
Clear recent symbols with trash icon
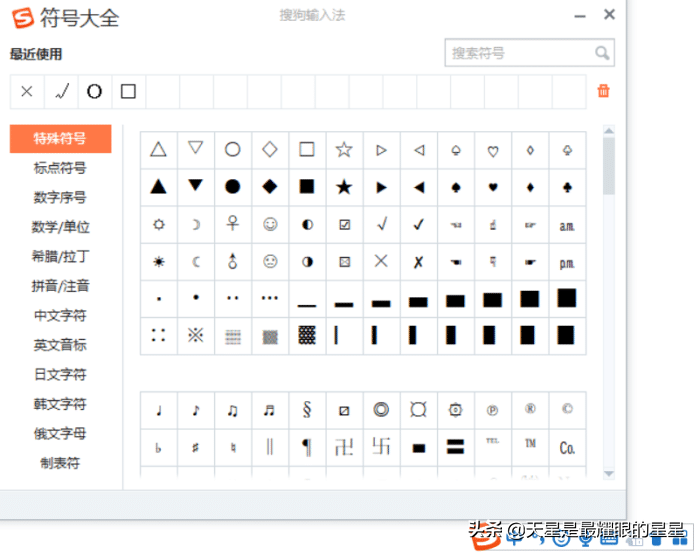click(603, 91)
